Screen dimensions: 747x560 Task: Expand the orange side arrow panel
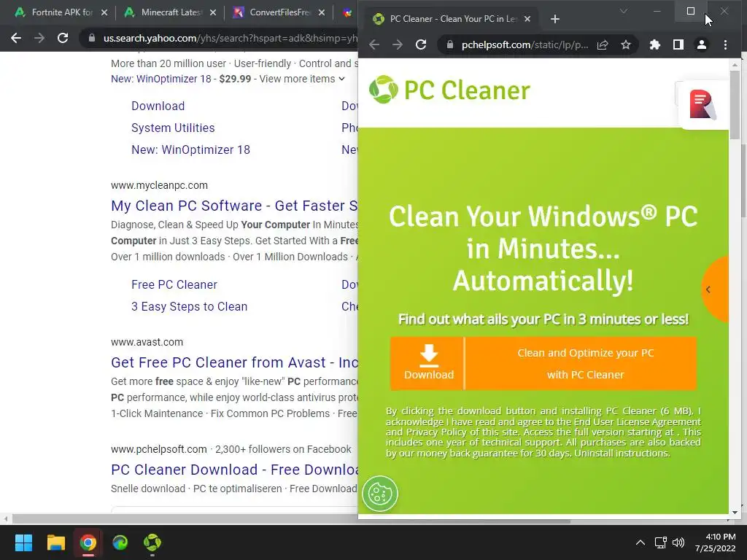click(x=715, y=289)
